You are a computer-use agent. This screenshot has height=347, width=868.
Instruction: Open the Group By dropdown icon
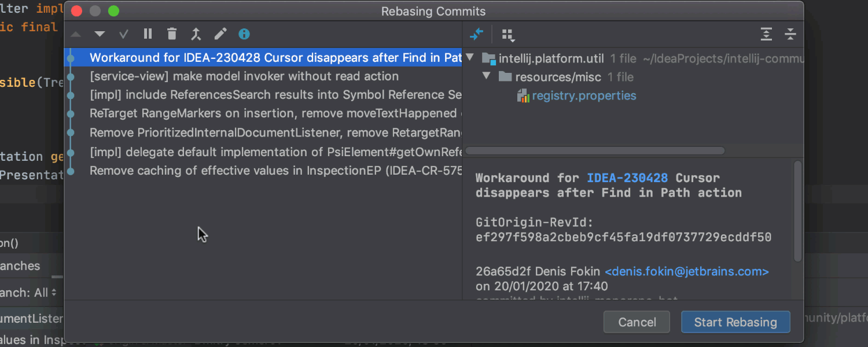click(508, 35)
